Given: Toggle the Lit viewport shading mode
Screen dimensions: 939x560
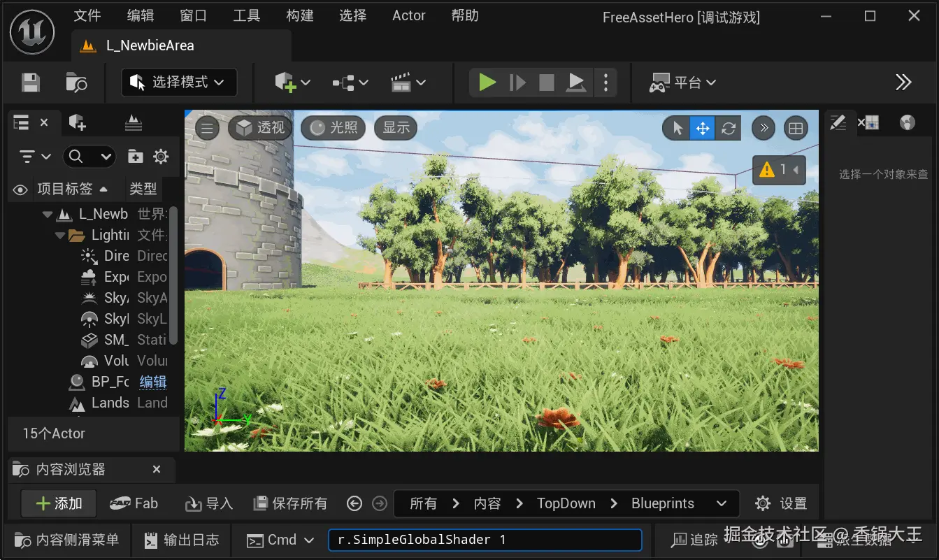Looking at the screenshot, I should (x=333, y=127).
